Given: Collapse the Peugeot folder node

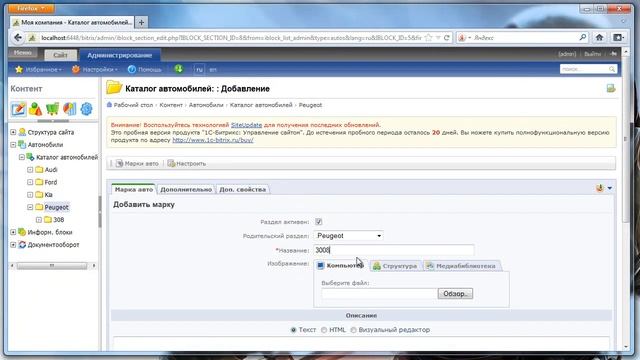Looking at the screenshot, I should 30,207.
